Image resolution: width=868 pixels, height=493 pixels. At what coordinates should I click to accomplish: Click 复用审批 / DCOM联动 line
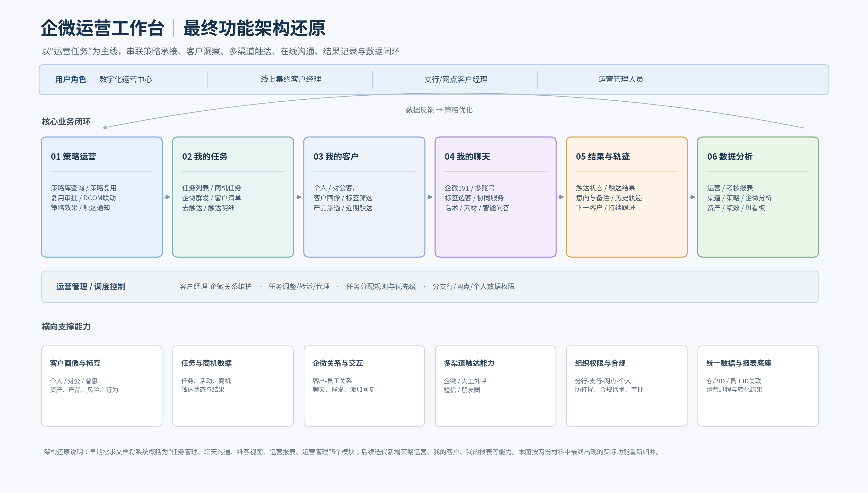[x=83, y=198]
